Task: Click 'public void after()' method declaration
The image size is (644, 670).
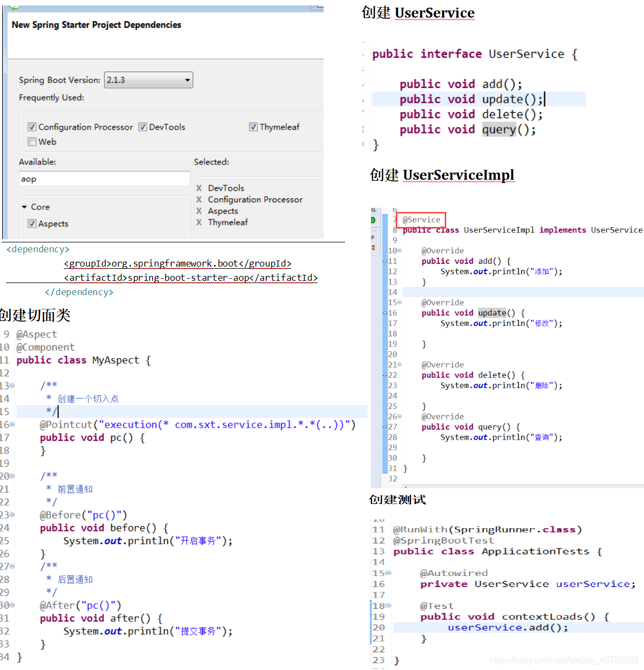Action: pyautogui.click(x=101, y=618)
